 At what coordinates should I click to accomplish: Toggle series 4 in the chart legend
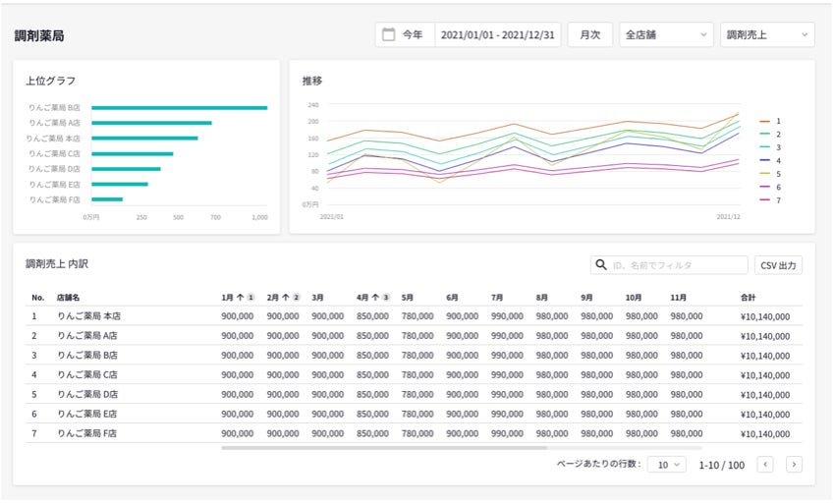pyautogui.click(x=771, y=160)
